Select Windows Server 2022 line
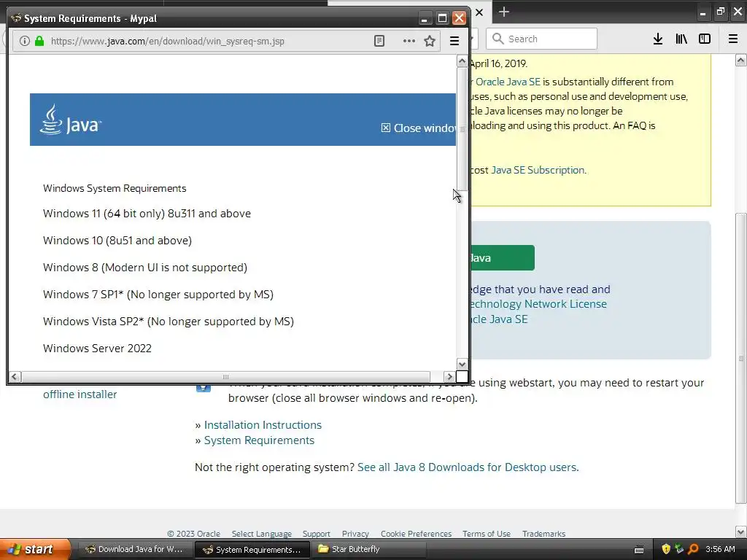 pos(97,348)
